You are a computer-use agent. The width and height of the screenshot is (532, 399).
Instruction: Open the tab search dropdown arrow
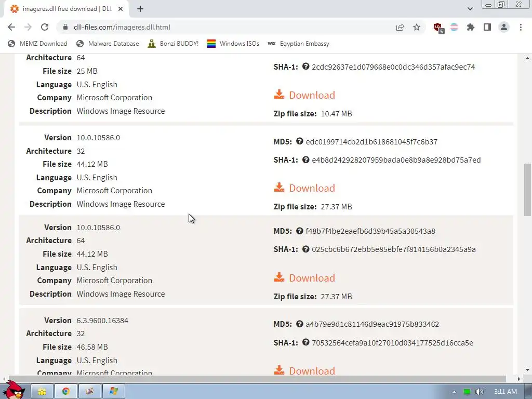pos(470,9)
